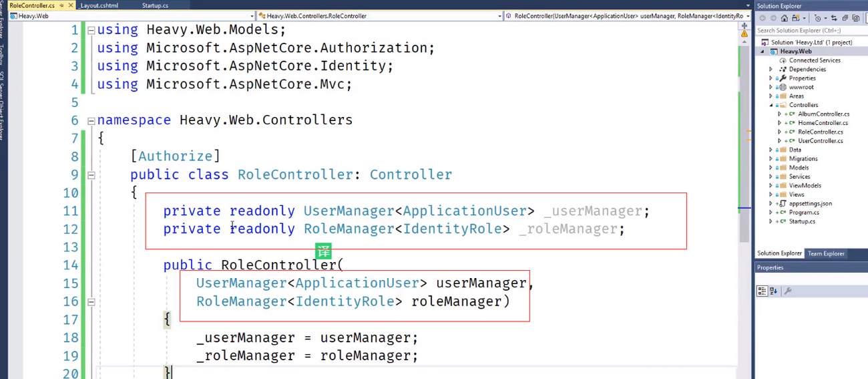Expand the Models folder

tap(771, 168)
